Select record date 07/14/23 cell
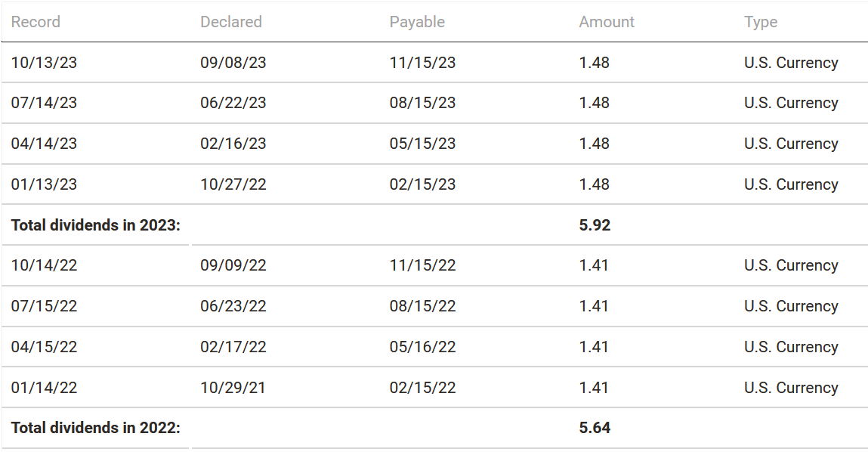The width and height of the screenshot is (868, 452). click(44, 103)
